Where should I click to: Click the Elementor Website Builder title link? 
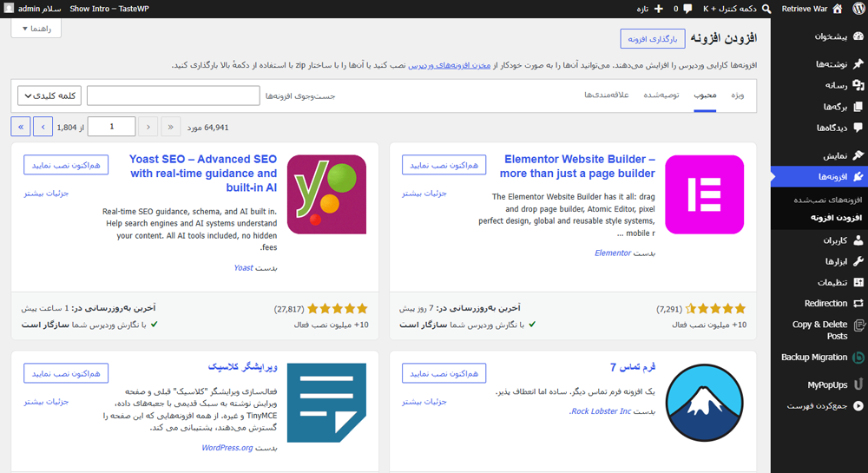click(x=577, y=166)
